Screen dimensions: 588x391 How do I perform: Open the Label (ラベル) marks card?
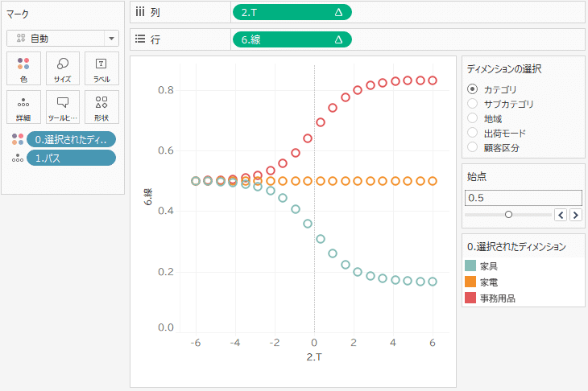[x=101, y=68]
